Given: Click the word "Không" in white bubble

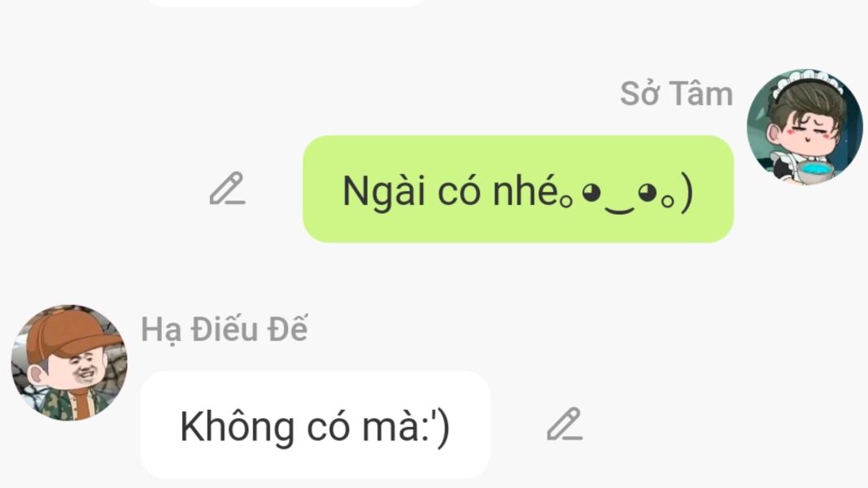Looking at the screenshot, I should (x=237, y=428).
